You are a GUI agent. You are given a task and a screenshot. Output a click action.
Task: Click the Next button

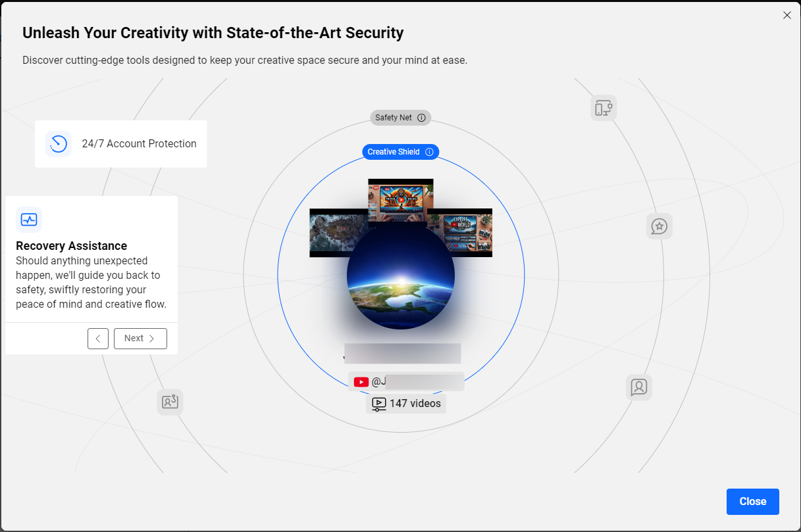pos(140,339)
